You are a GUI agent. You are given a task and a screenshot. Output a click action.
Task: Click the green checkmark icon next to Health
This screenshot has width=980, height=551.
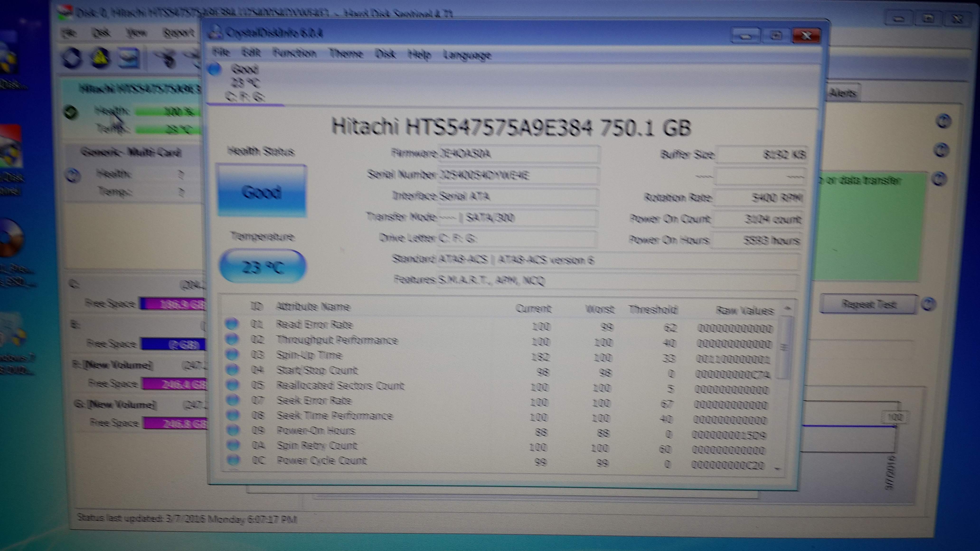click(71, 112)
